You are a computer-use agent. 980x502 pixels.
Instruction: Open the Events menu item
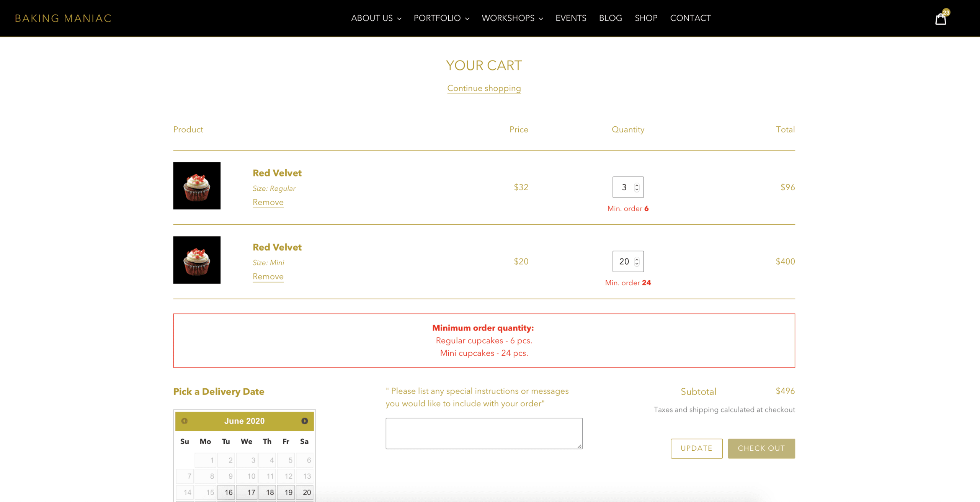(571, 18)
